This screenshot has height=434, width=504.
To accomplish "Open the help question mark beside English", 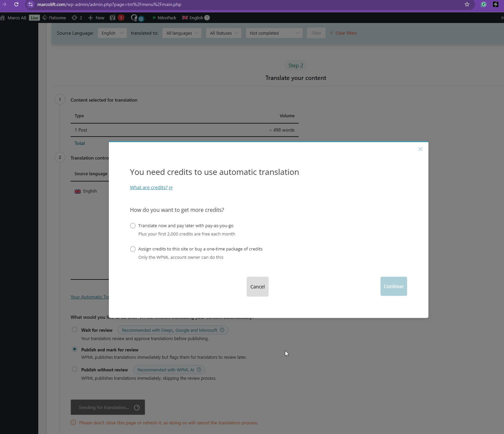I will pyautogui.click(x=207, y=18).
